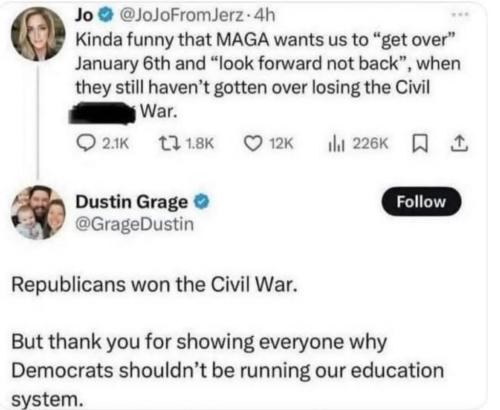Click Jo's verified badge
This screenshot has height=410, width=500.
tap(106, 15)
